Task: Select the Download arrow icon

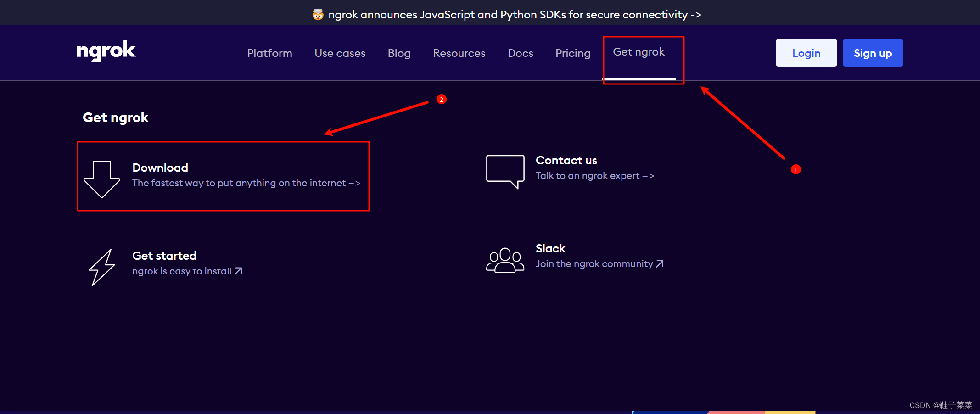Action: click(x=102, y=178)
